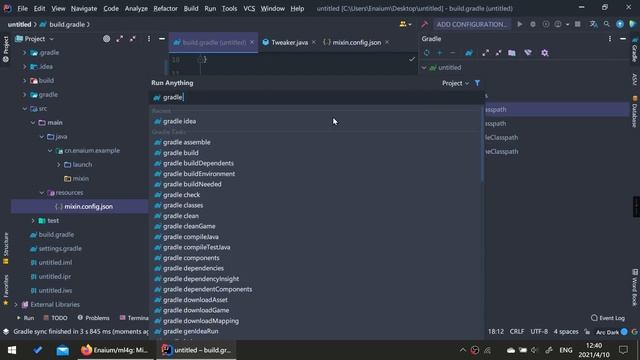Toggle the Structure side tool window

click(6, 249)
